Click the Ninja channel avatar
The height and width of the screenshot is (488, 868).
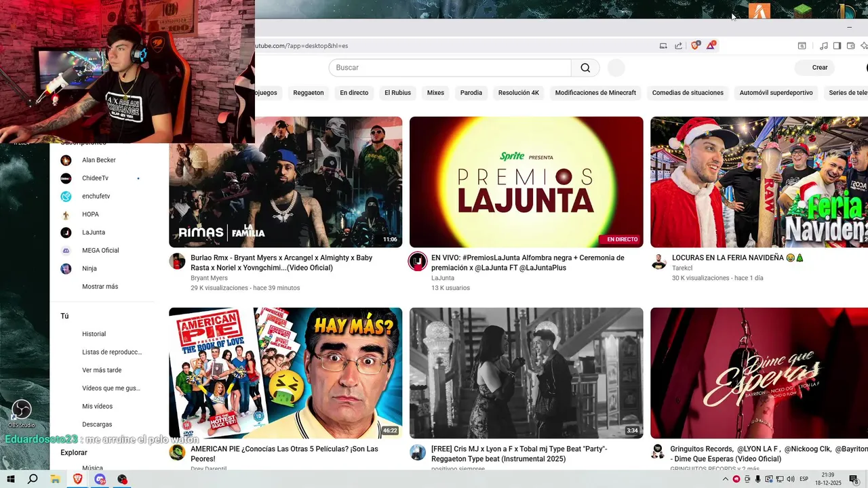[66, 268]
